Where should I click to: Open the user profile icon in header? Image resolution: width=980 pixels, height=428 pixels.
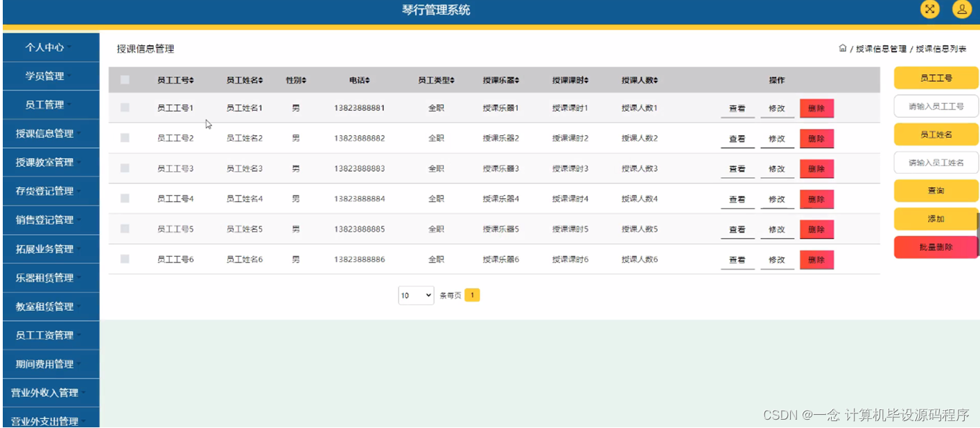[x=962, y=9]
